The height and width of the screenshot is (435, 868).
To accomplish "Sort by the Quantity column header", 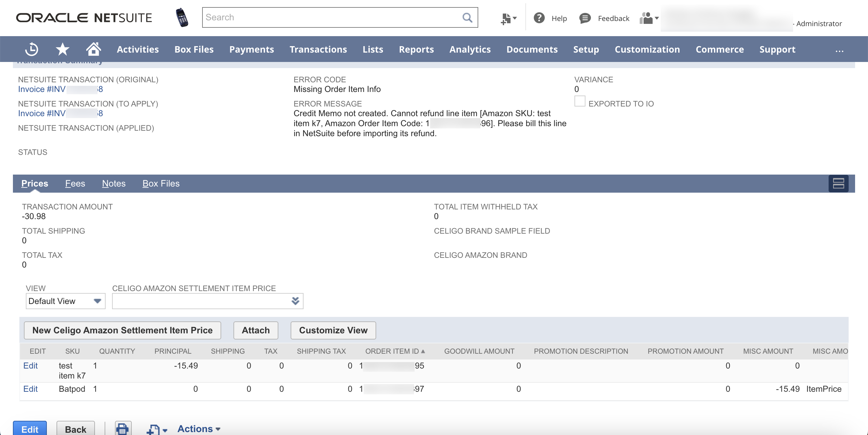I will pos(117,351).
